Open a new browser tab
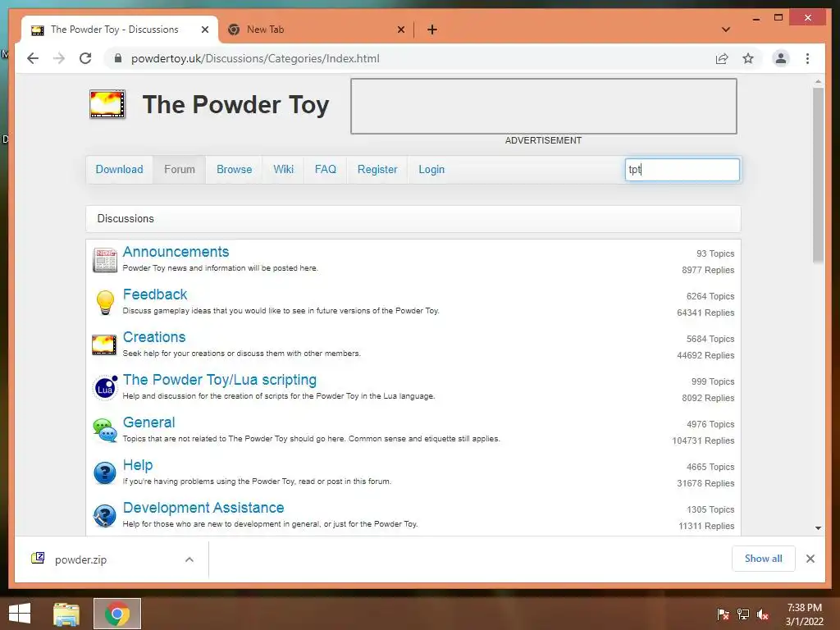Image resolution: width=840 pixels, height=630 pixels. (x=431, y=30)
